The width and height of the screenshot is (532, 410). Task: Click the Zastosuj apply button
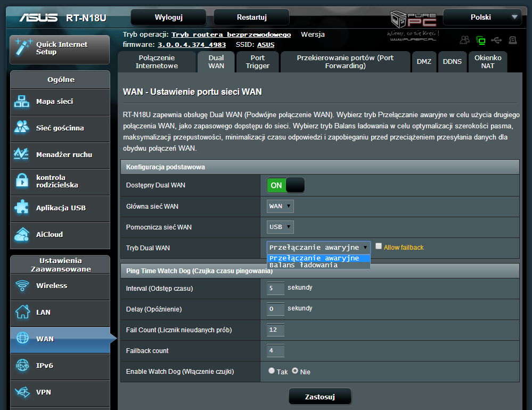coord(320,397)
